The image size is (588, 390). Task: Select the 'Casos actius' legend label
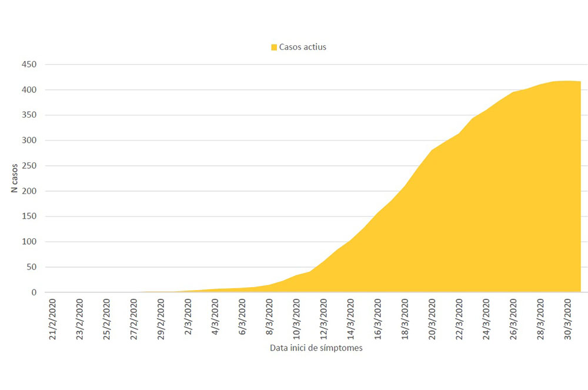click(x=302, y=47)
